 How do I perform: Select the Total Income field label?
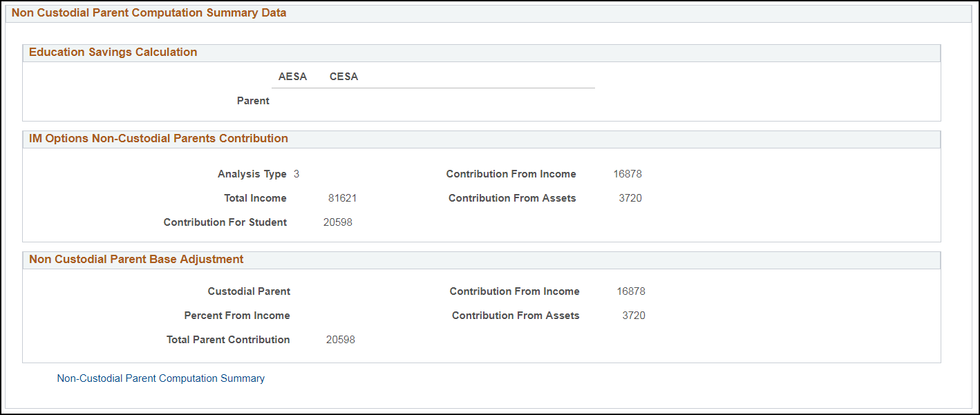click(x=254, y=197)
